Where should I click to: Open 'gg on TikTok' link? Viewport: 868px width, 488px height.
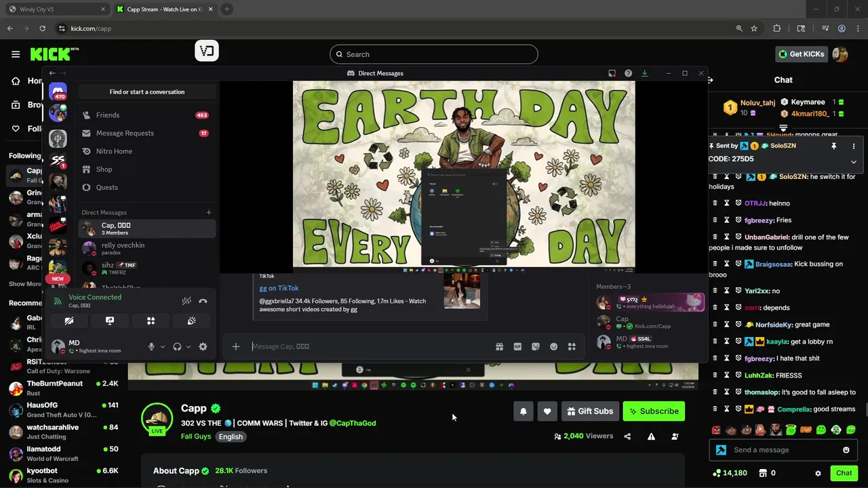pos(279,288)
